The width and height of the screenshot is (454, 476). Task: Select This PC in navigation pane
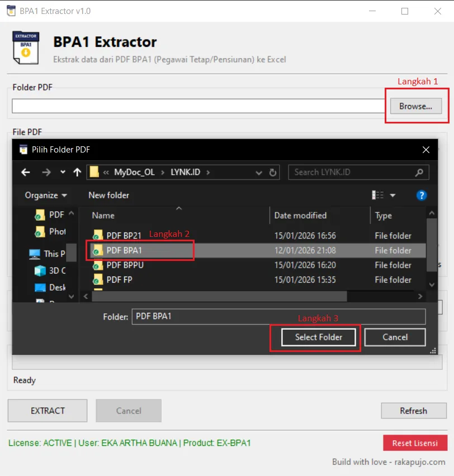tap(47, 254)
